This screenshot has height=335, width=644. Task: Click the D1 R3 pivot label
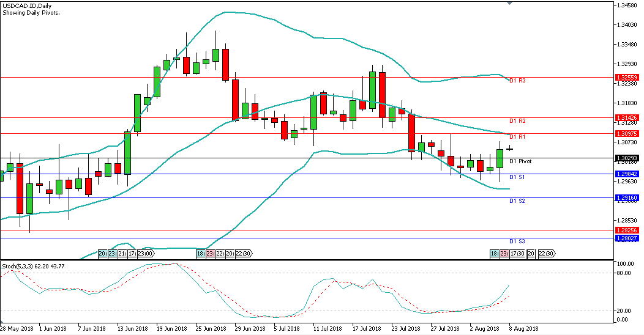coord(517,81)
